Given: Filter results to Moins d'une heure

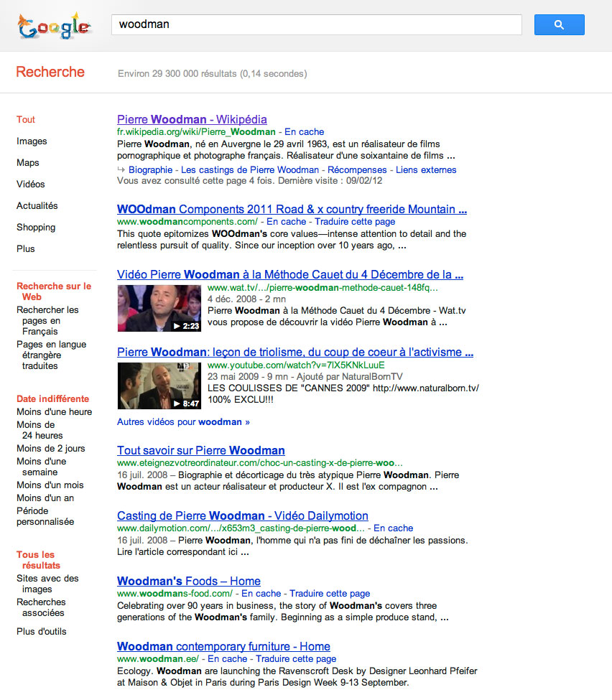Looking at the screenshot, I should [x=55, y=412].
